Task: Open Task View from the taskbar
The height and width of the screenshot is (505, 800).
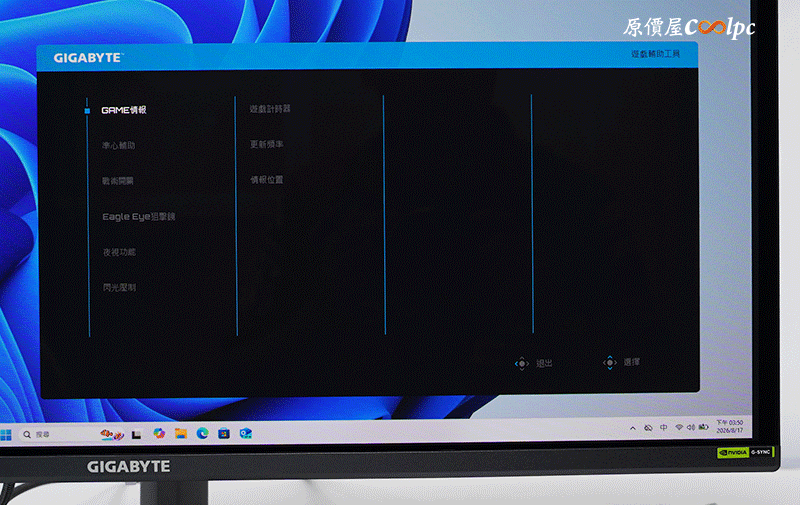Action: [136, 435]
